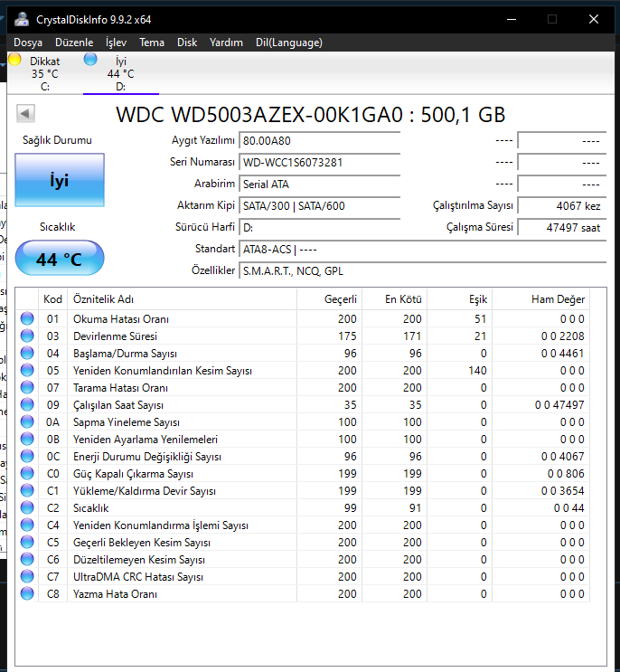Click the yellow Dikkat status circle icon

[x=14, y=59]
